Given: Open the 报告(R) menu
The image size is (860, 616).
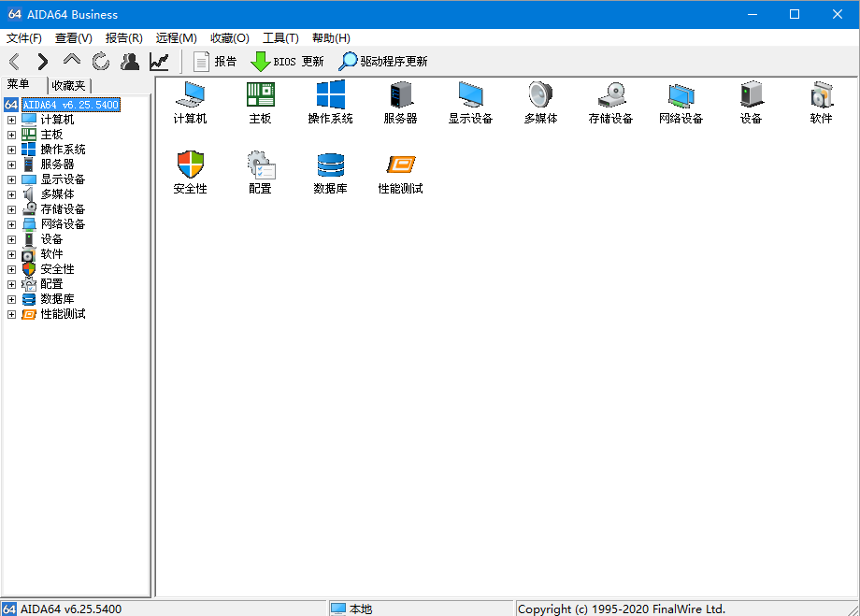Looking at the screenshot, I should pos(124,37).
